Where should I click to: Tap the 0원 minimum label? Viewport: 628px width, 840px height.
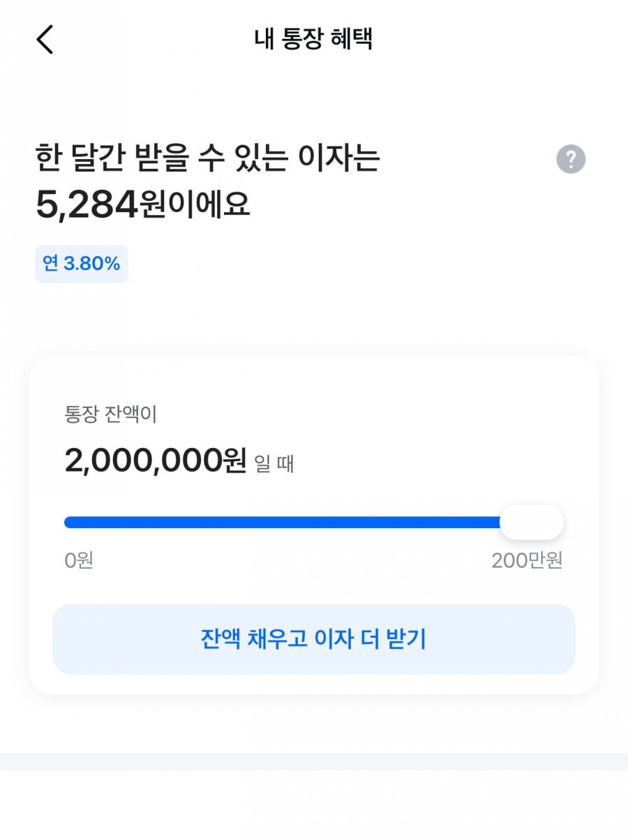tap(79, 560)
